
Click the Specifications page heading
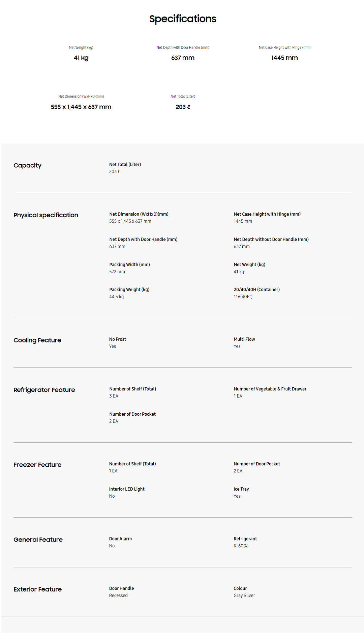[183, 19]
